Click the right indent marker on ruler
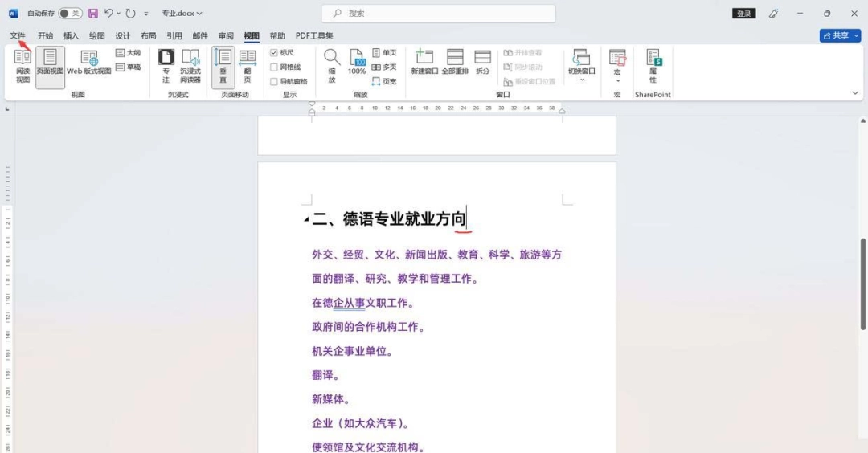 562,111
